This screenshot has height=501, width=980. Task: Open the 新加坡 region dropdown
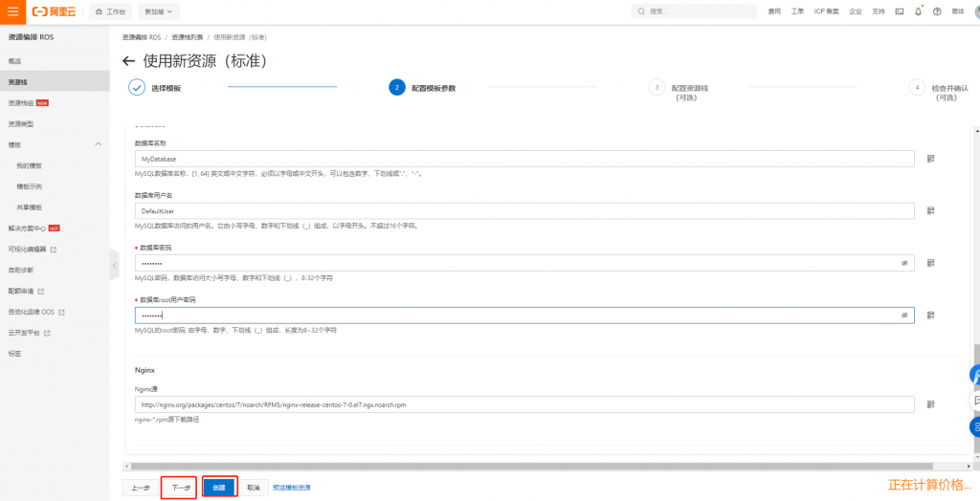(x=159, y=11)
